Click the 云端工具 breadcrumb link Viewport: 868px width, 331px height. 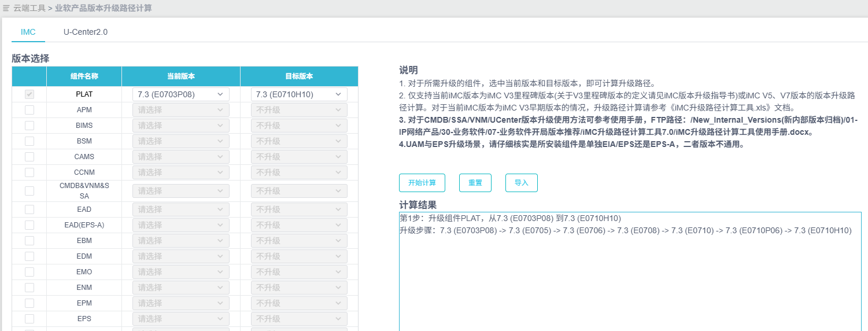point(29,8)
